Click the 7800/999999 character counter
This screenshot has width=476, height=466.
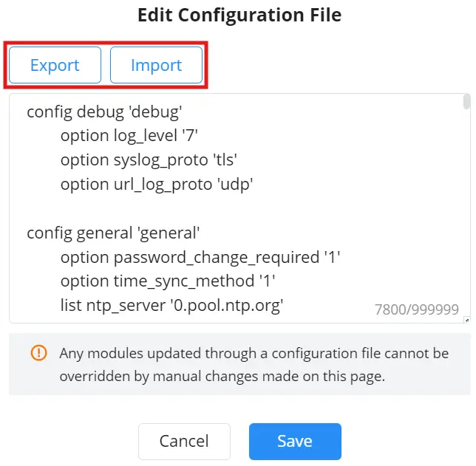tap(417, 309)
